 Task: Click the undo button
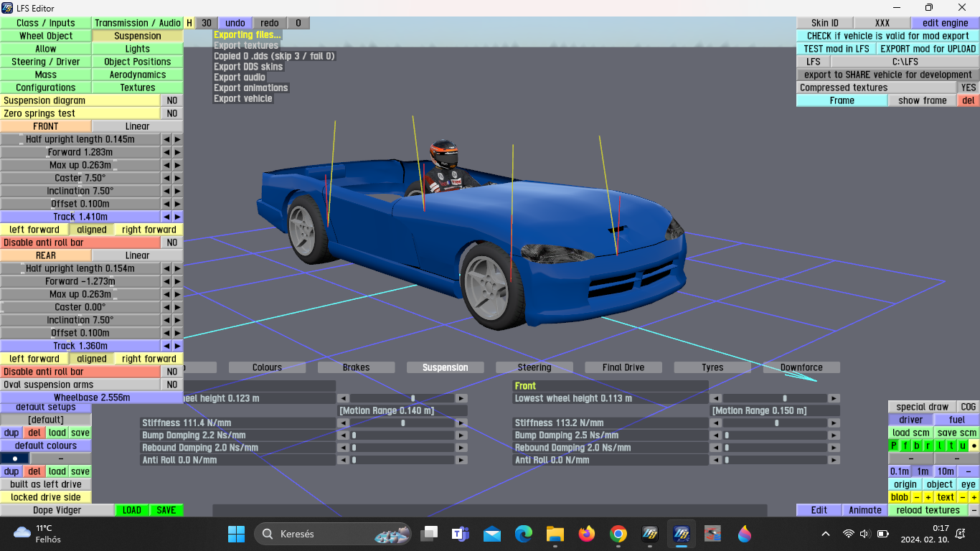[235, 23]
